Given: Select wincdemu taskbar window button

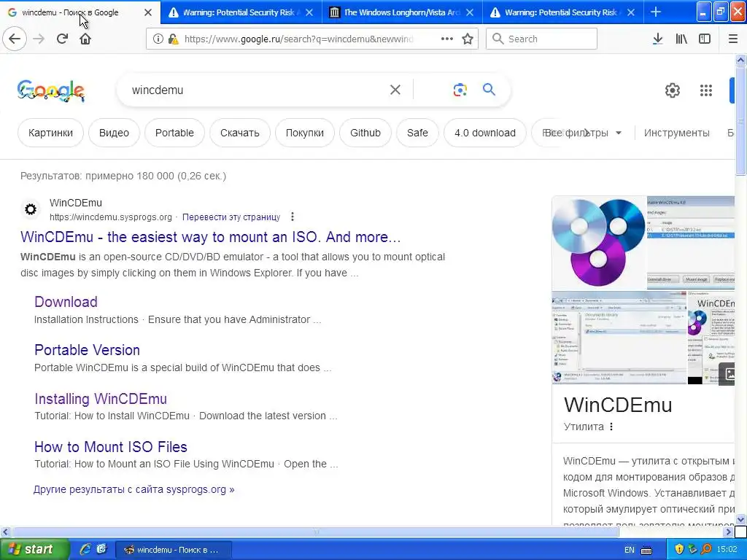Looking at the screenshot, I should click(174, 550).
